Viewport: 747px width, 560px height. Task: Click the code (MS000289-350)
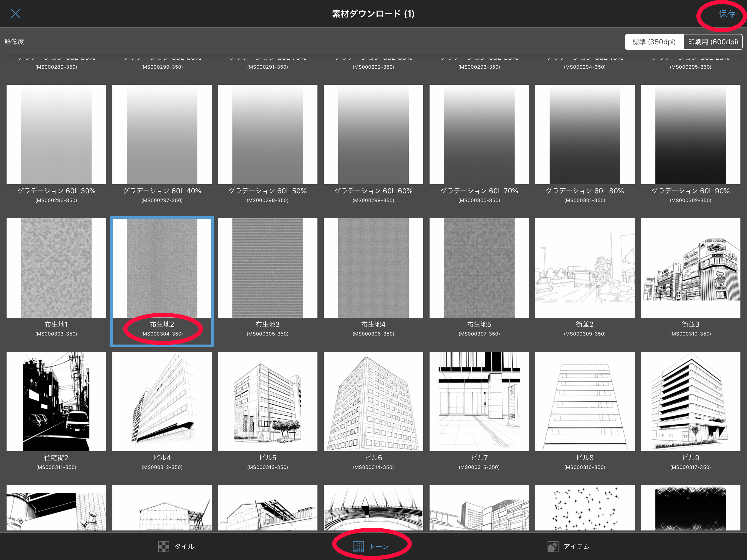tap(56, 67)
